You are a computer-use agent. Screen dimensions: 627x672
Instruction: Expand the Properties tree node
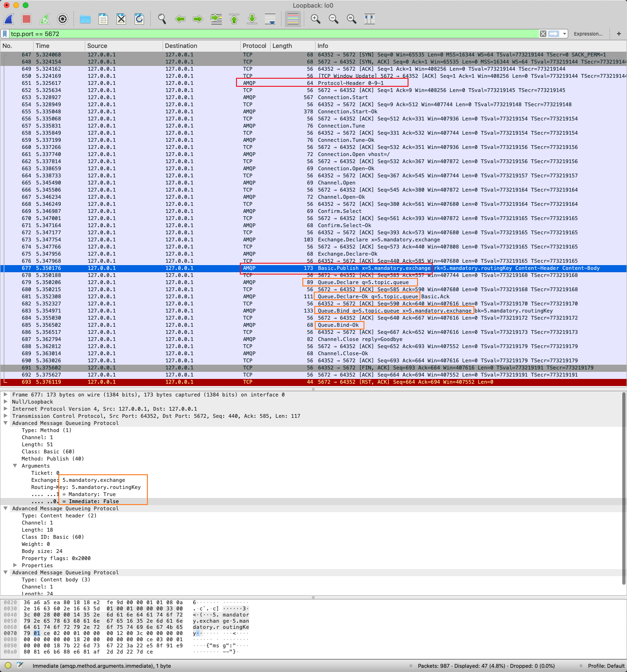coord(15,565)
